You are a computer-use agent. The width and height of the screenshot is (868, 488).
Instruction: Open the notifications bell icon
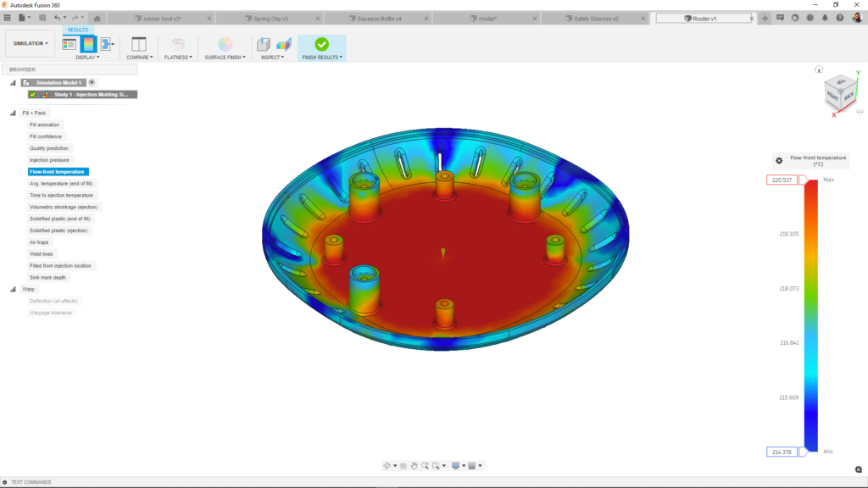(x=825, y=19)
